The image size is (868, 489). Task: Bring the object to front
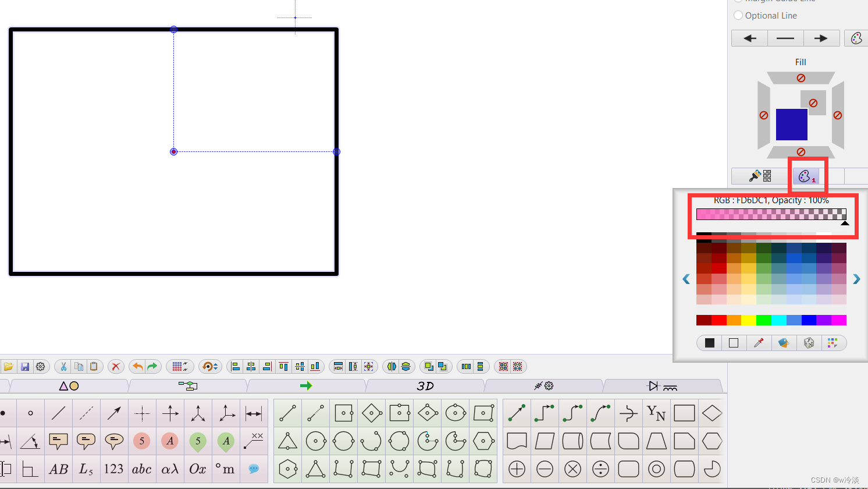tap(429, 367)
